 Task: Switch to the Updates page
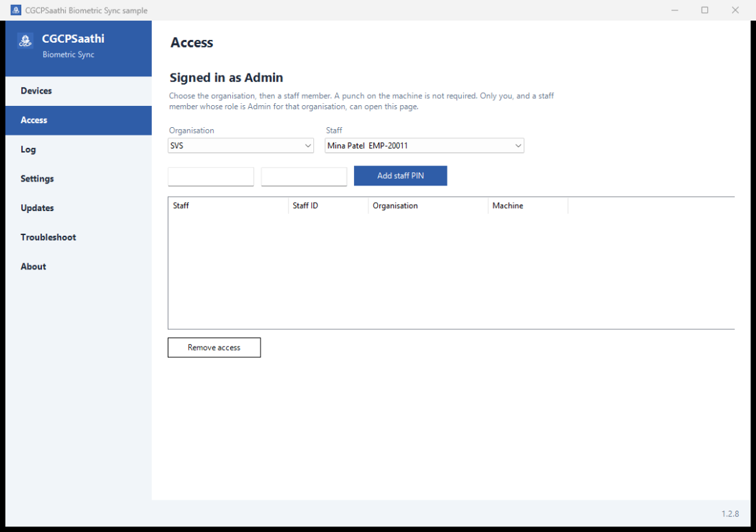click(78, 208)
